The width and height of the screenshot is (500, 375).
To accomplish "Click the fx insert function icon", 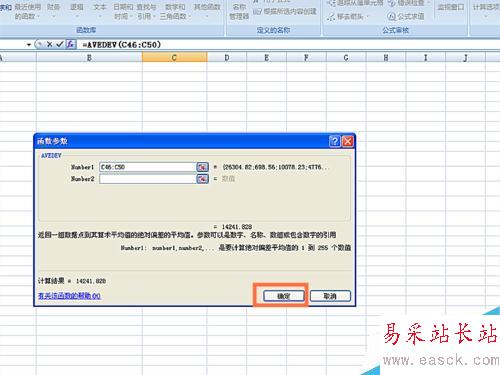I will tap(70, 44).
